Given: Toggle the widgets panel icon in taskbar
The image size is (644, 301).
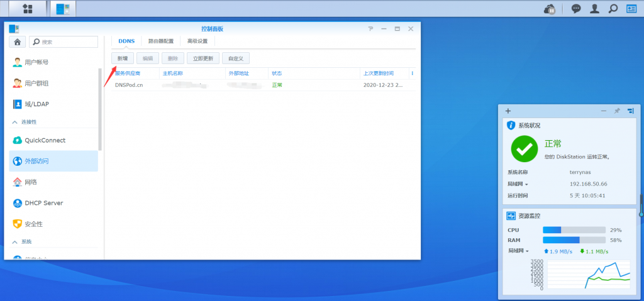Looking at the screenshot, I should click(x=631, y=9).
